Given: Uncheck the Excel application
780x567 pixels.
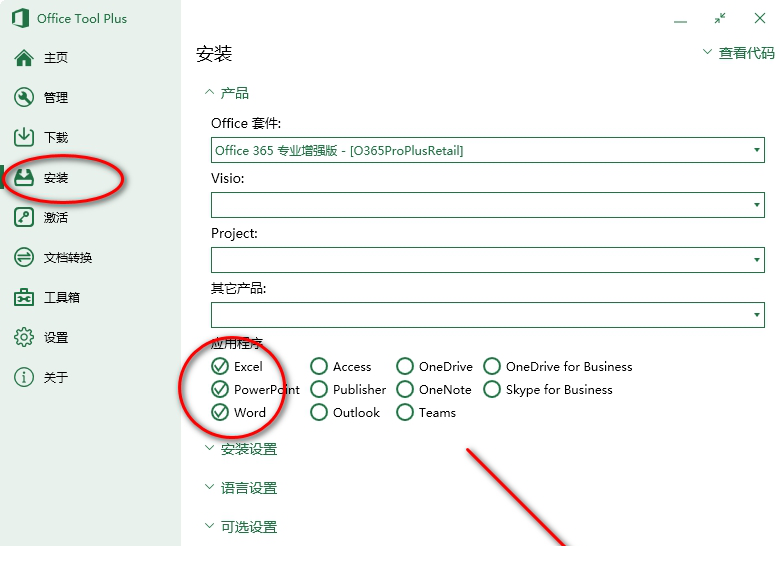Looking at the screenshot, I should pos(220,367).
